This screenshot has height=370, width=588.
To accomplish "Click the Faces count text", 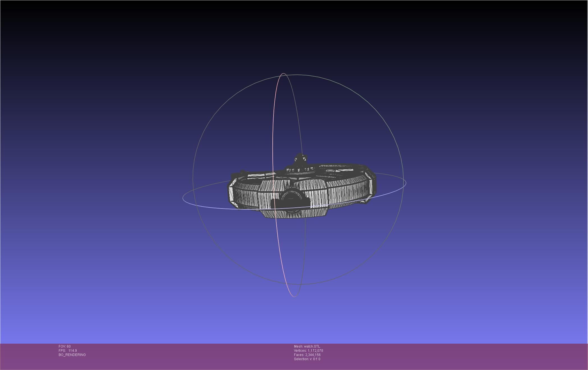I will (307, 355).
